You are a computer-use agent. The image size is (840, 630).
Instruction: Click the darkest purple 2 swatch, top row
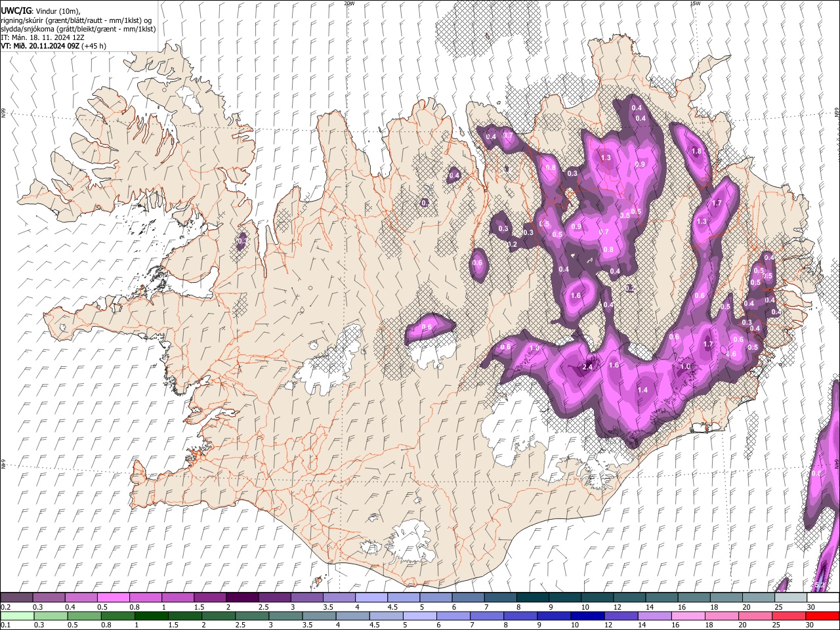click(x=241, y=597)
